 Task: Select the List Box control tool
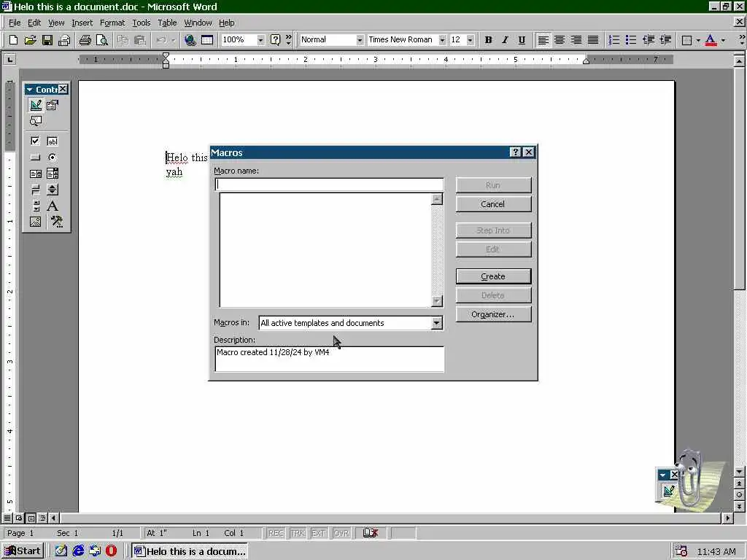coord(35,174)
